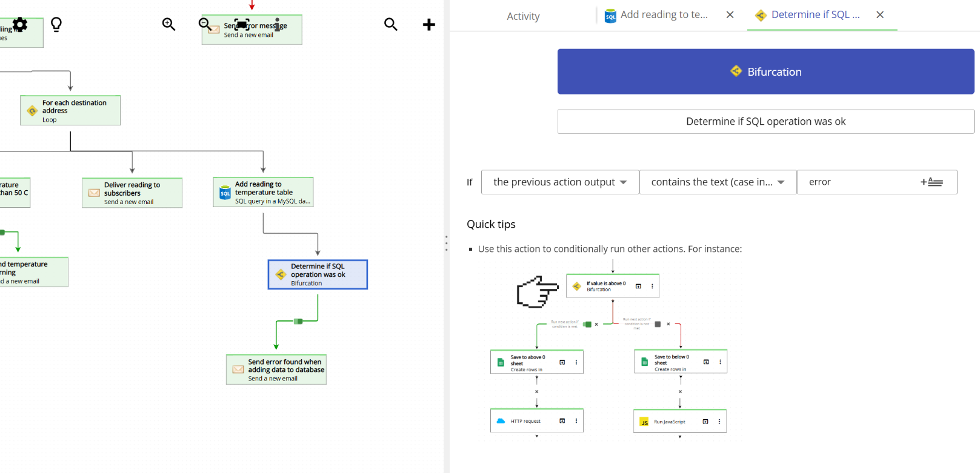Insert a variable with the +A icon
Viewport: 980px width, 473px height.
coord(932,182)
